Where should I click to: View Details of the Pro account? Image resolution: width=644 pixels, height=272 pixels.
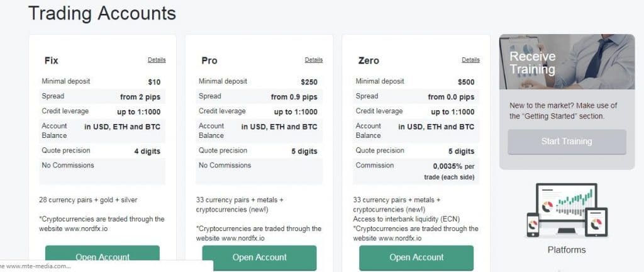click(x=314, y=60)
